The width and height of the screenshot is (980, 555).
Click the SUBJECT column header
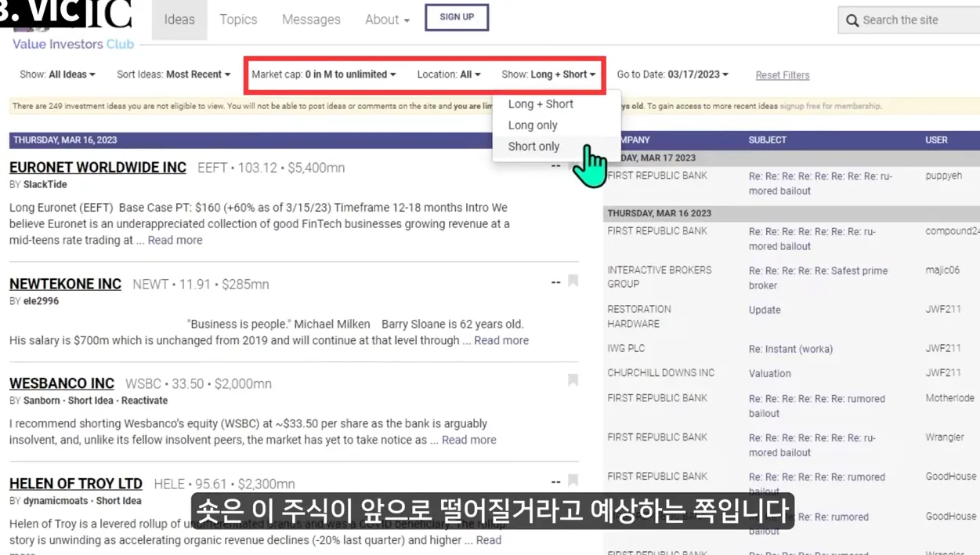click(x=767, y=140)
